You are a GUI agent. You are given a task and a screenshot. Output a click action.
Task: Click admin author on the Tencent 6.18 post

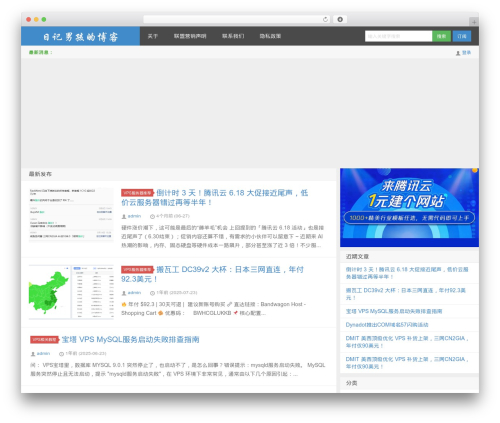(x=134, y=216)
